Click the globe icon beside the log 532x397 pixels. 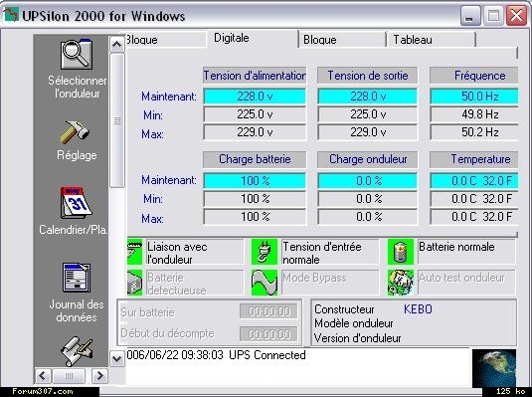click(x=494, y=368)
